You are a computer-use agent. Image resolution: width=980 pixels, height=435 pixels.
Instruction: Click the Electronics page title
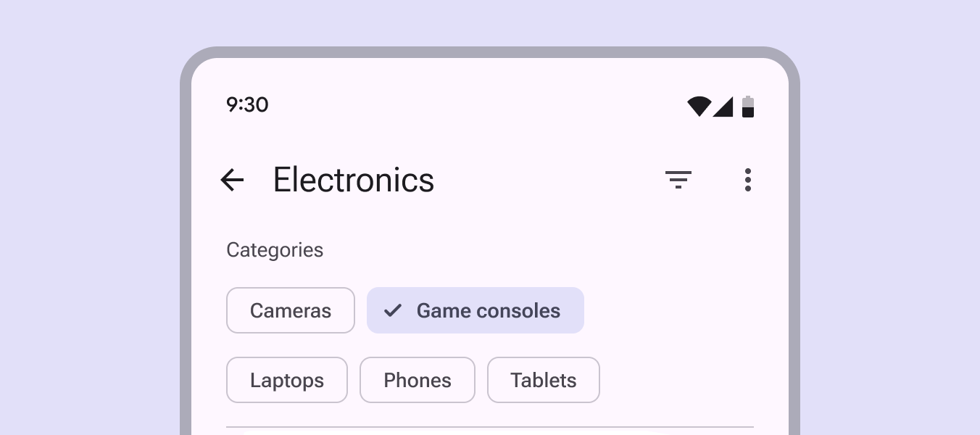[354, 180]
